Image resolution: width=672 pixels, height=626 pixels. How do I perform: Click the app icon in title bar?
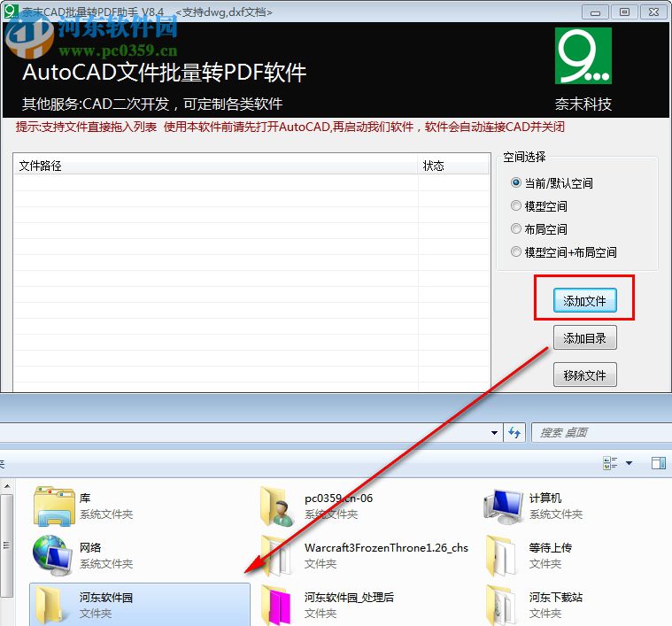coord(11,11)
